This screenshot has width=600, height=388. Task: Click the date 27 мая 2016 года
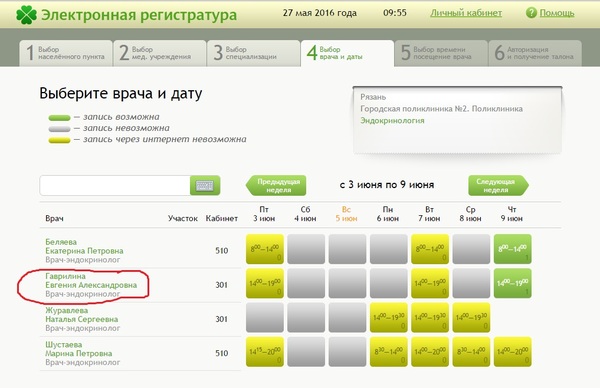[320, 13]
